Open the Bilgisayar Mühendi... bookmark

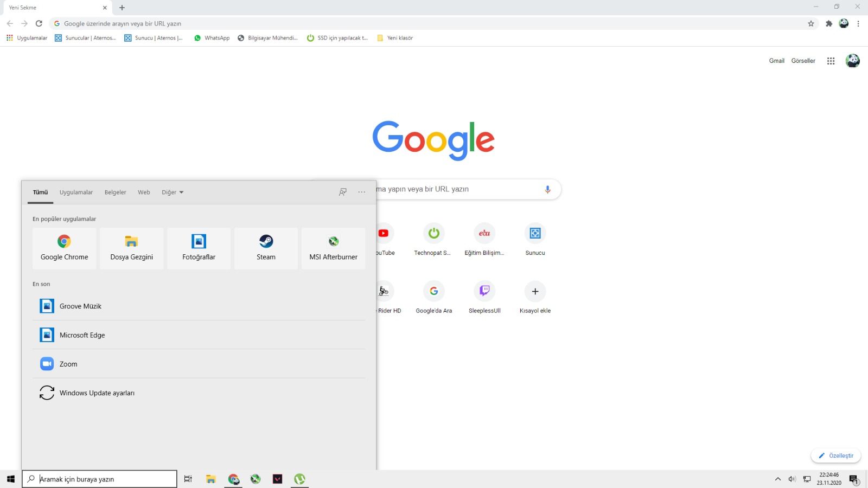[x=267, y=38]
